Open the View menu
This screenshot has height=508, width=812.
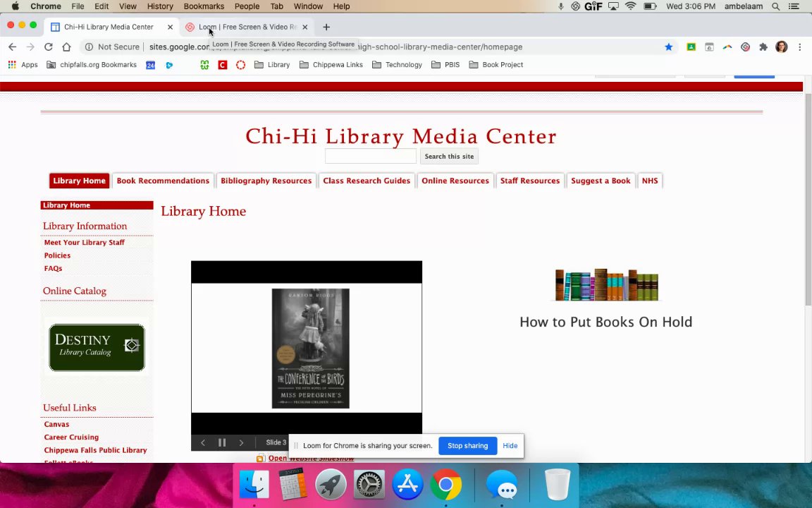[128, 6]
